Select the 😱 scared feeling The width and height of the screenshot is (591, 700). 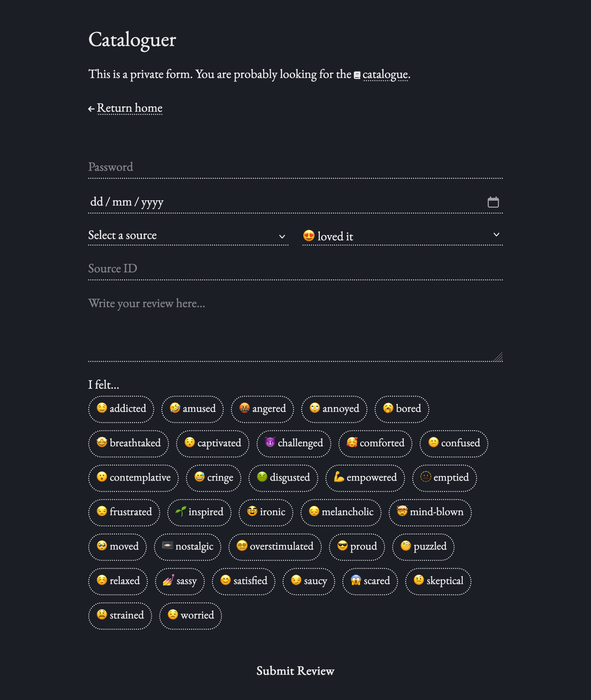[370, 581]
